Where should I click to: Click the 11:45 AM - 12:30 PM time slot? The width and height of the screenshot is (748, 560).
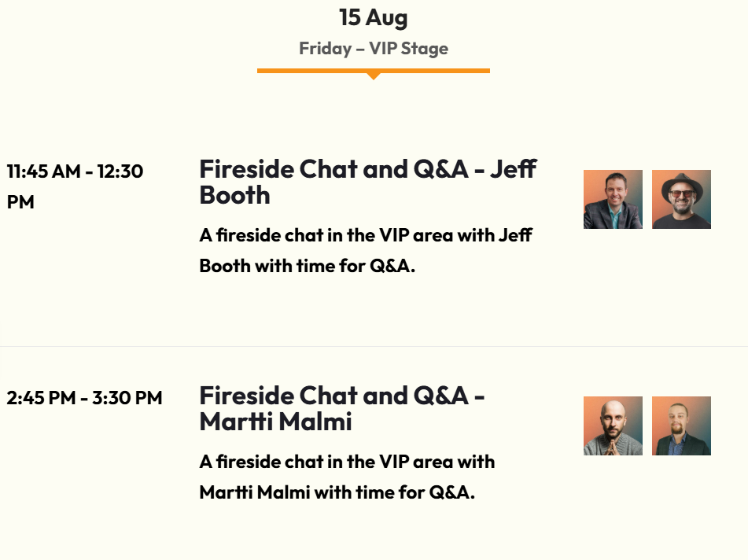pos(75,171)
